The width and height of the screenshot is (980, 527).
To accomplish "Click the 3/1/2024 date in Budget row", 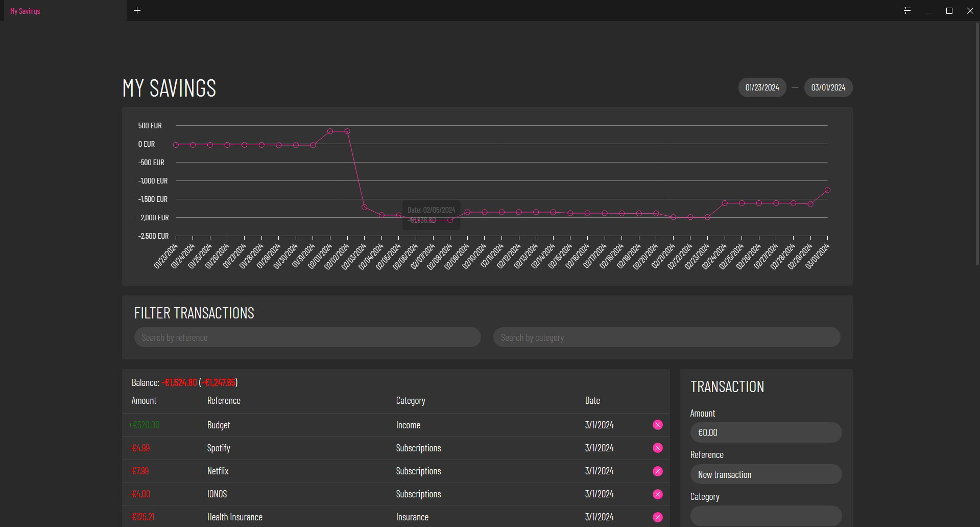I will [x=599, y=425].
